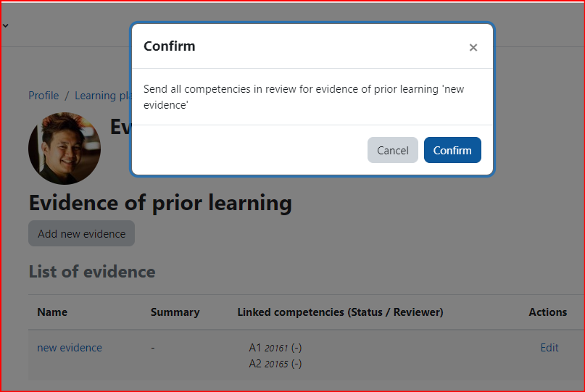Click the Summary column header
The height and width of the screenshot is (392, 585).
coord(175,312)
